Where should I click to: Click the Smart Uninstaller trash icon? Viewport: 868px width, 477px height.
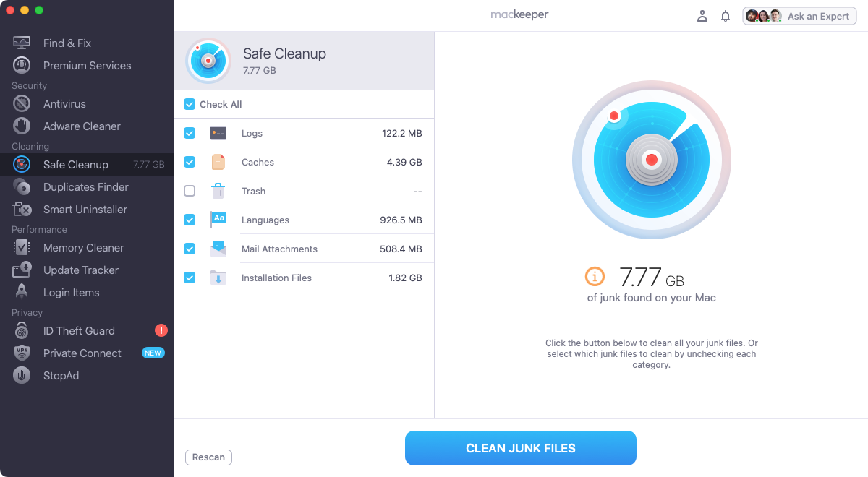22,209
